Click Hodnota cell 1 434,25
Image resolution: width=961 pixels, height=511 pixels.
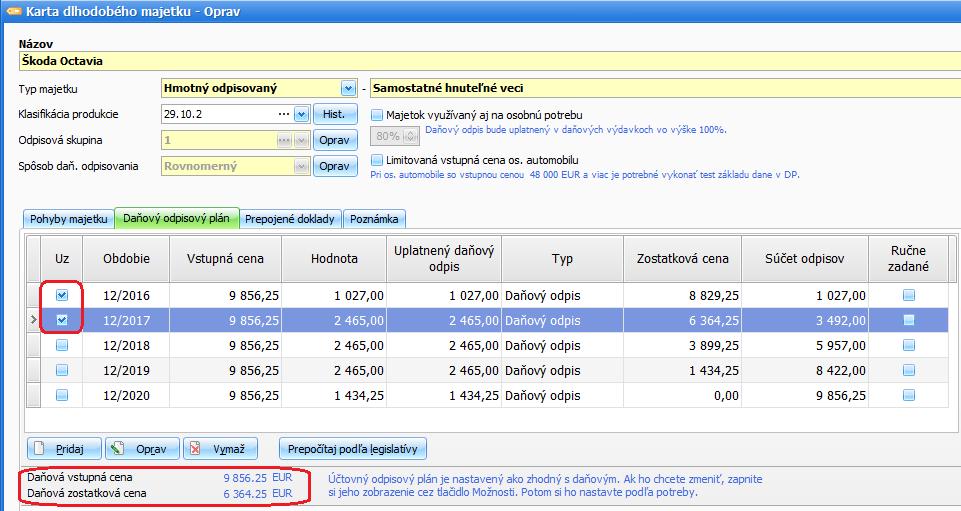[x=334, y=396]
